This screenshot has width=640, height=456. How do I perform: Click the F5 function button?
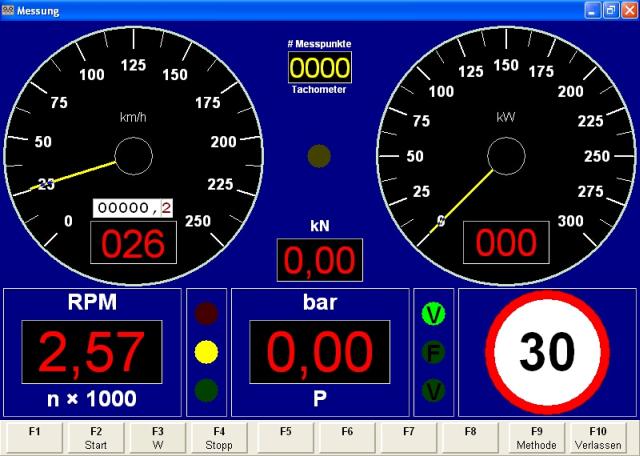point(286,438)
